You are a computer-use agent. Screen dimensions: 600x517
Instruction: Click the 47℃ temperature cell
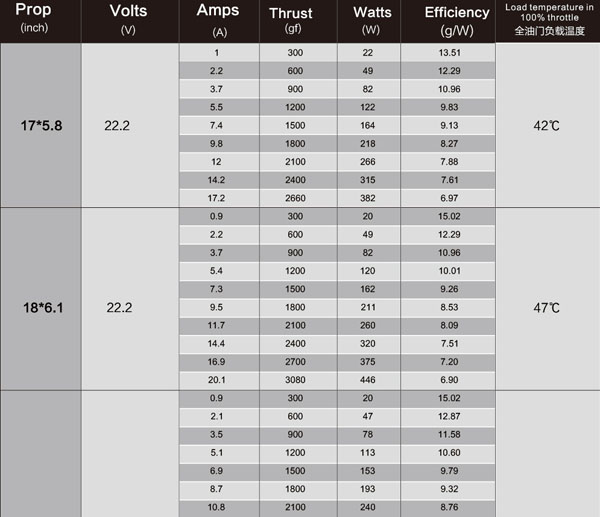pos(547,307)
